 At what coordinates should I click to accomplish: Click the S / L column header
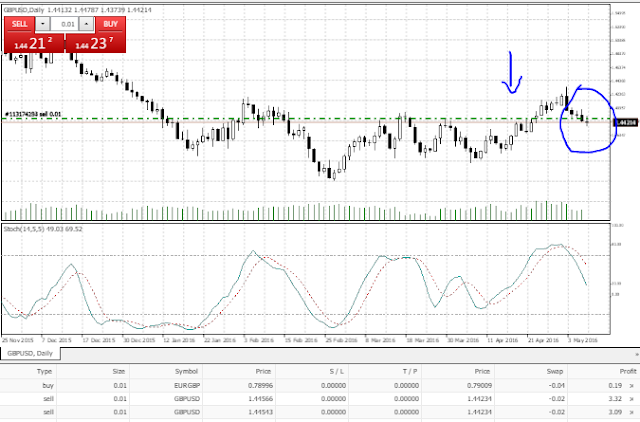click(x=336, y=371)
